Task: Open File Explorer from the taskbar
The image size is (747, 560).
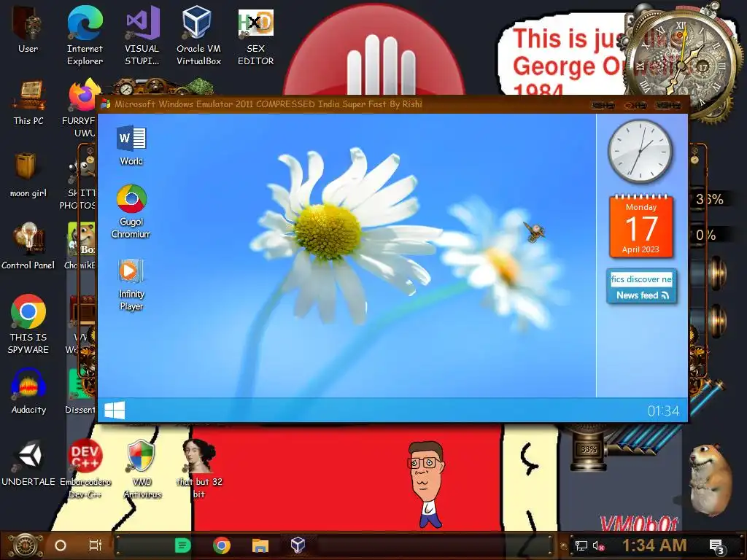Action: click(x=260, y=545)
